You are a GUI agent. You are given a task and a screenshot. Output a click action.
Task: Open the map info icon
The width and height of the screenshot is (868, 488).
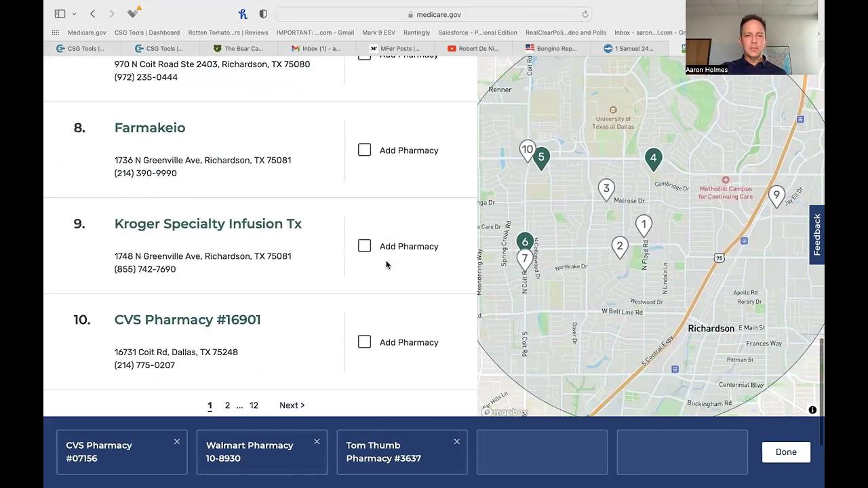click(x=812, y=410)
